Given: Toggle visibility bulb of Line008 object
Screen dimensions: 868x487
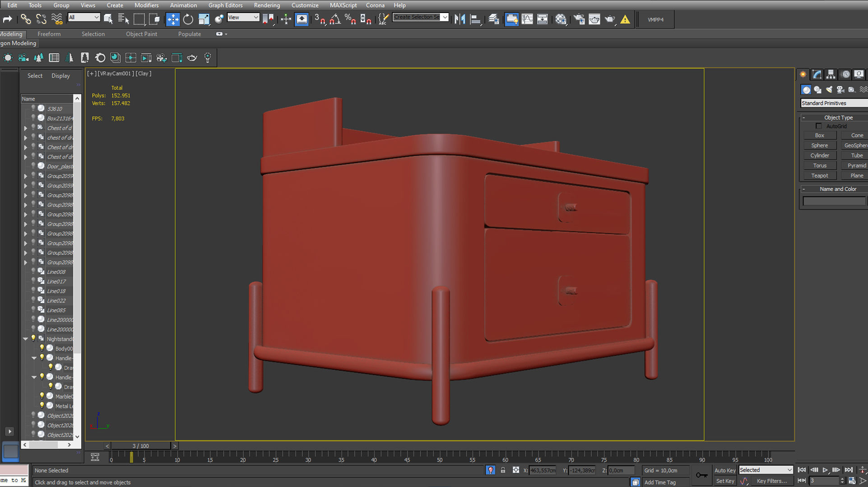Looking at the screenshot, I should click(x=33, y=271).
